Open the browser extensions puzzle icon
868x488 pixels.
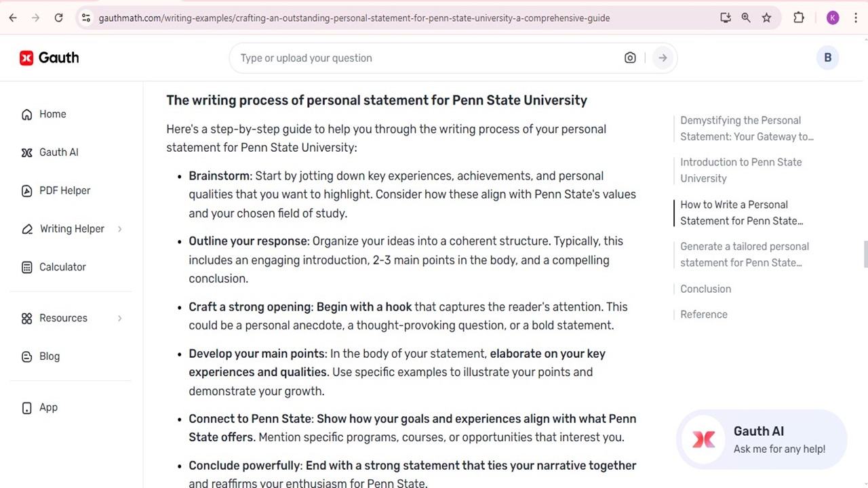coord(799,18)
